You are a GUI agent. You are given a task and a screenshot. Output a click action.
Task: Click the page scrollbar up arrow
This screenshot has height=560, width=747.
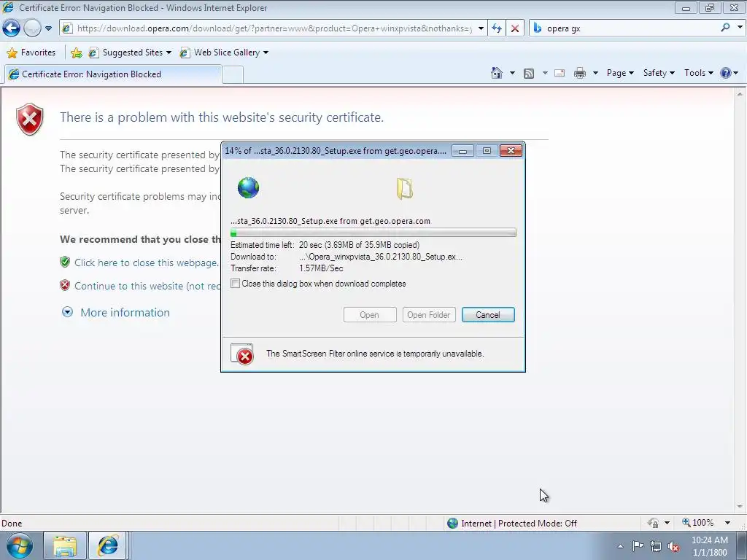click(740, 94)
